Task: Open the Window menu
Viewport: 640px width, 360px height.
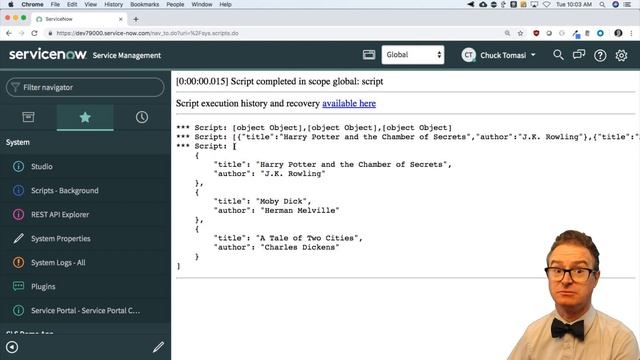Action: 202,4
